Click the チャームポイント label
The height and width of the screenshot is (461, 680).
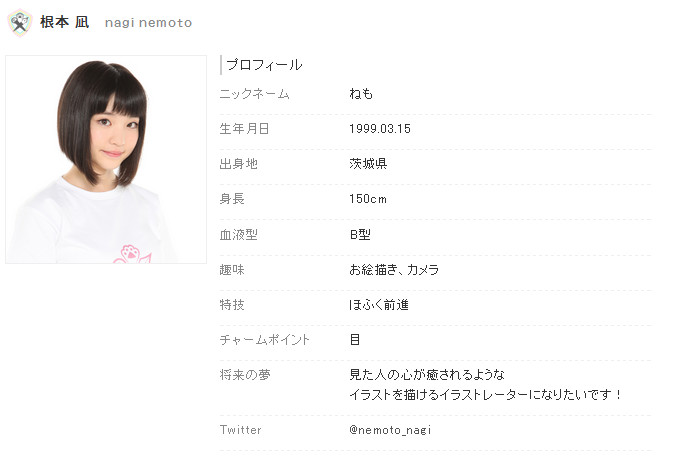click(x=265, y=340)
